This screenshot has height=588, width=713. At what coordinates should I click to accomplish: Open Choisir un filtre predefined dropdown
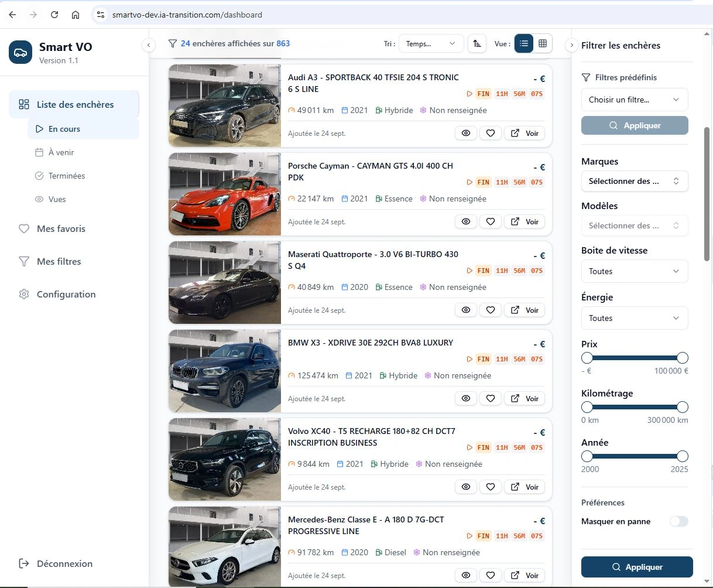click(635, 100)
